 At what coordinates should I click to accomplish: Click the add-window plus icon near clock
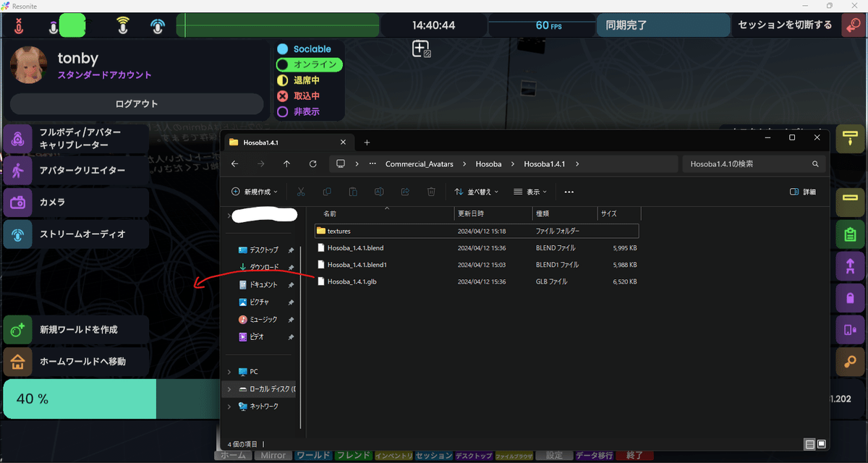421,49
